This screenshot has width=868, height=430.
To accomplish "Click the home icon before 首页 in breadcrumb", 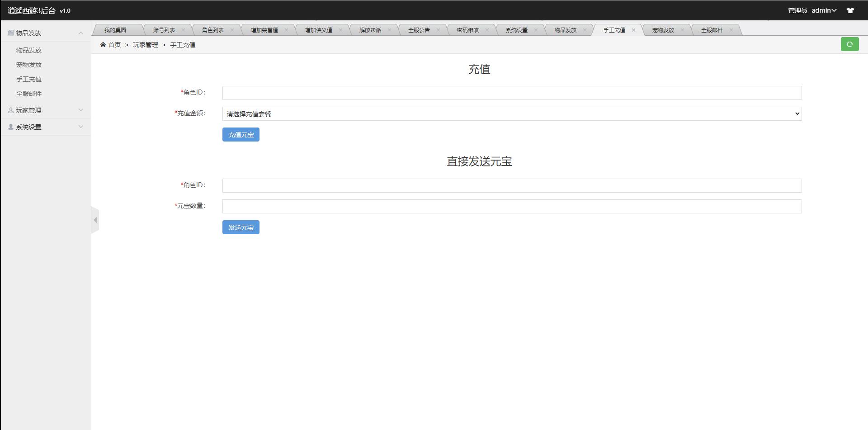I will (103, 44).
